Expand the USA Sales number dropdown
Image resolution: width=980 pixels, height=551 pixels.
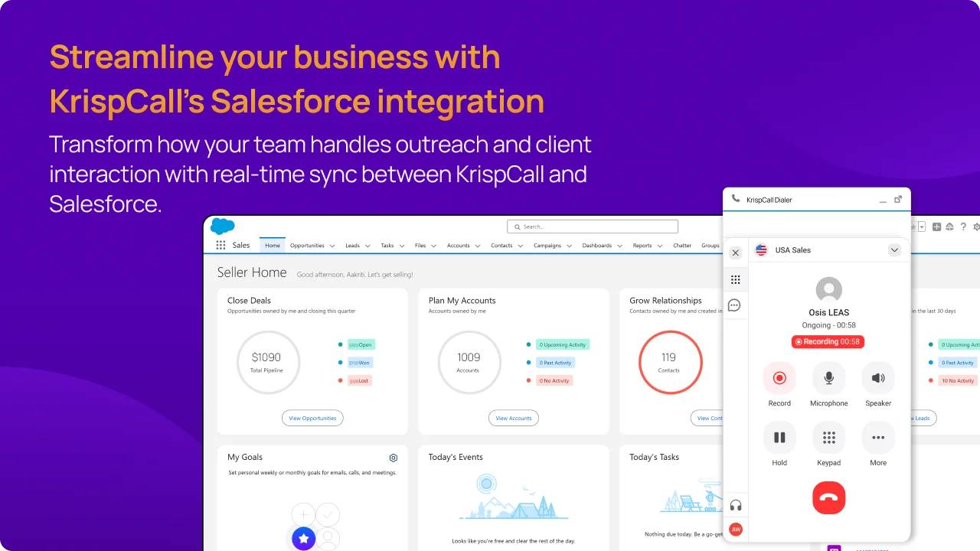point(894,250)
